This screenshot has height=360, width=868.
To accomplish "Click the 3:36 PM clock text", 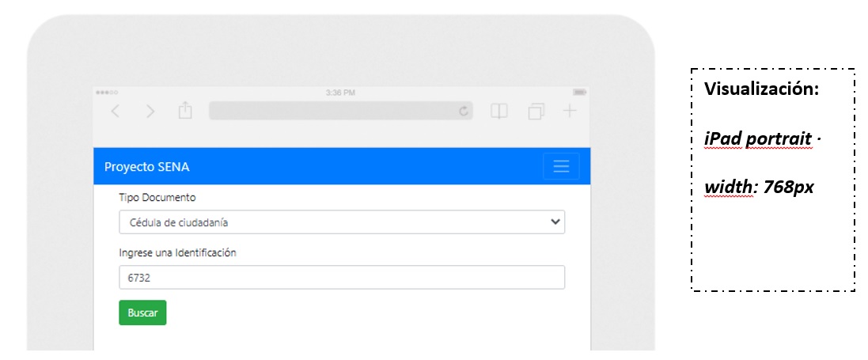I will (x=340, y=92).
